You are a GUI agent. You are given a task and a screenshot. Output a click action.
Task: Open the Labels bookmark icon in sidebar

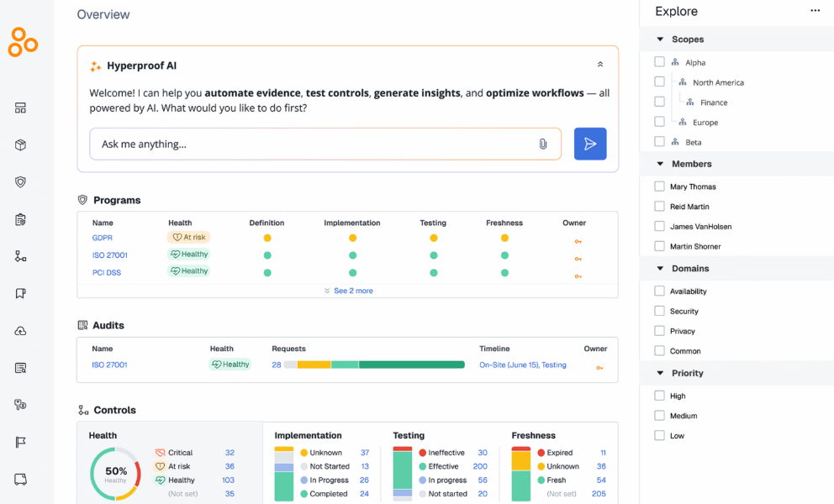20,292
